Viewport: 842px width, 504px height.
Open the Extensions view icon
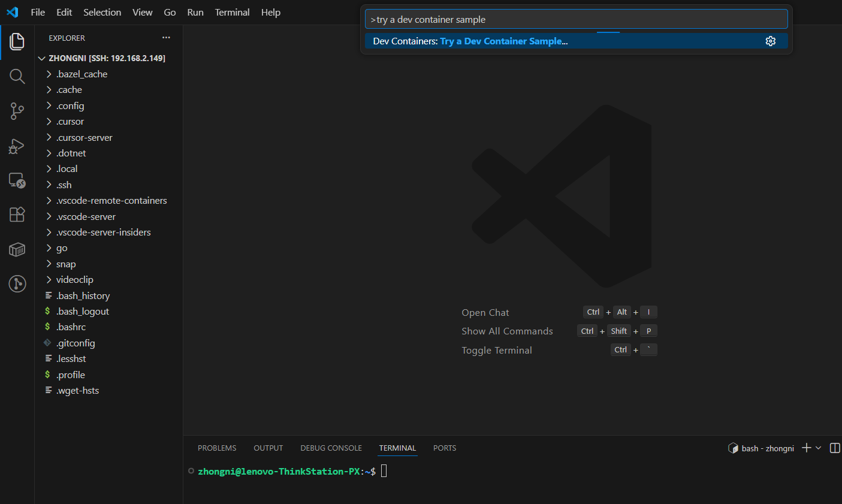click(x=17, y=215)
